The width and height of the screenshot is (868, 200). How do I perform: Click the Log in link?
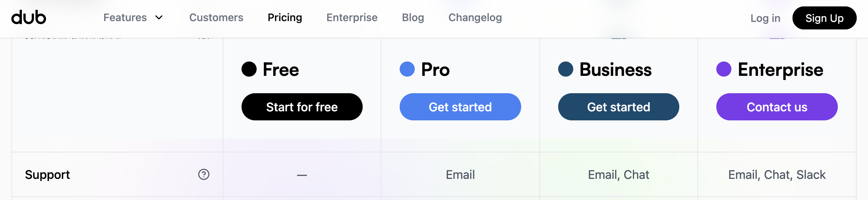(x=765, y=18)
